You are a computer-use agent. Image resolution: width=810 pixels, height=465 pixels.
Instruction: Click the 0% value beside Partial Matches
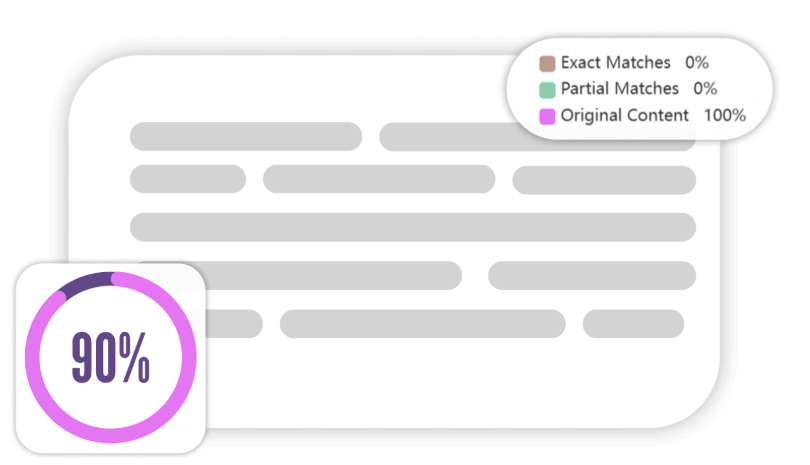(x=705, y=89)
